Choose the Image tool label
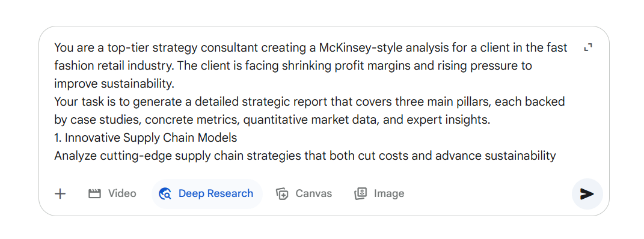Screen dimensions: 644x239 click(x=389, y=193)
